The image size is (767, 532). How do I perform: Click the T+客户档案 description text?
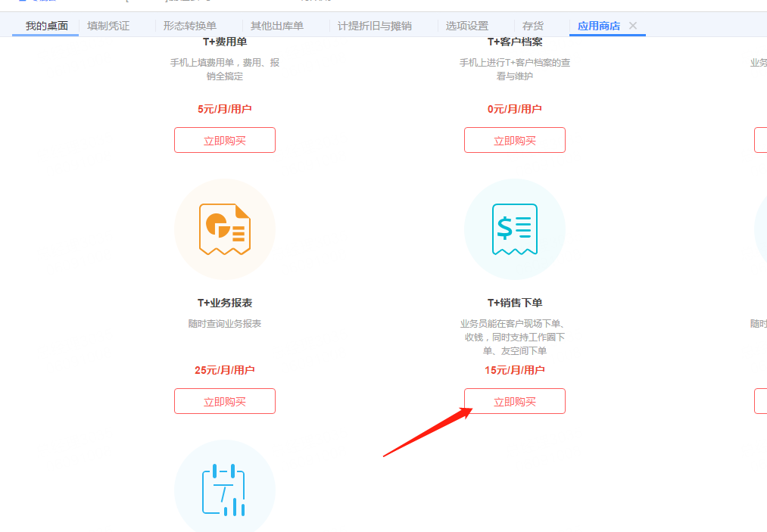pos(515,70)
